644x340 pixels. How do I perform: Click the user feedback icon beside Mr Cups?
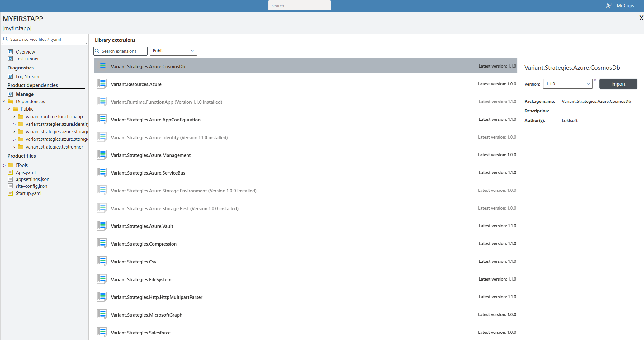(608, 5)
